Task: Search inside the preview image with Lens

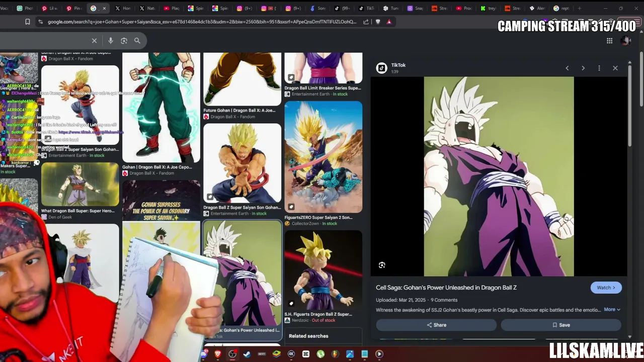Action: (x=382, y=265)
